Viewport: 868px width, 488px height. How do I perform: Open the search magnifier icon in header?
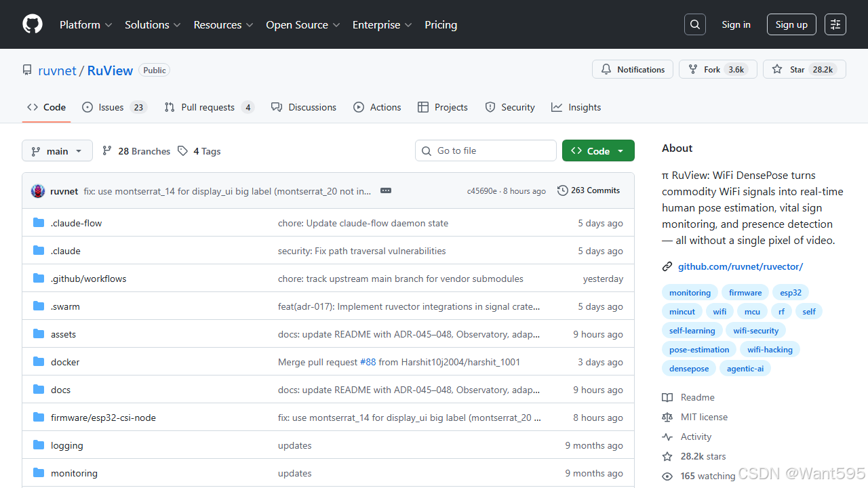pos(695,24)
